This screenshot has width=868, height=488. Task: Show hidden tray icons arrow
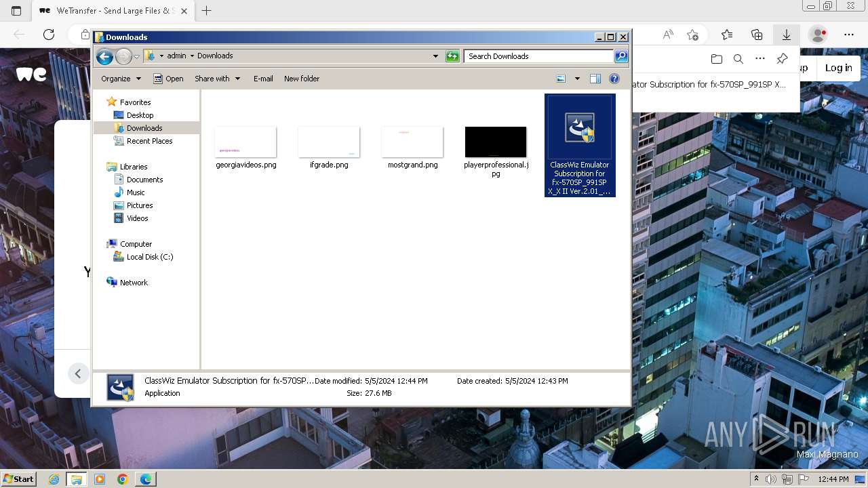click(757, 479)
